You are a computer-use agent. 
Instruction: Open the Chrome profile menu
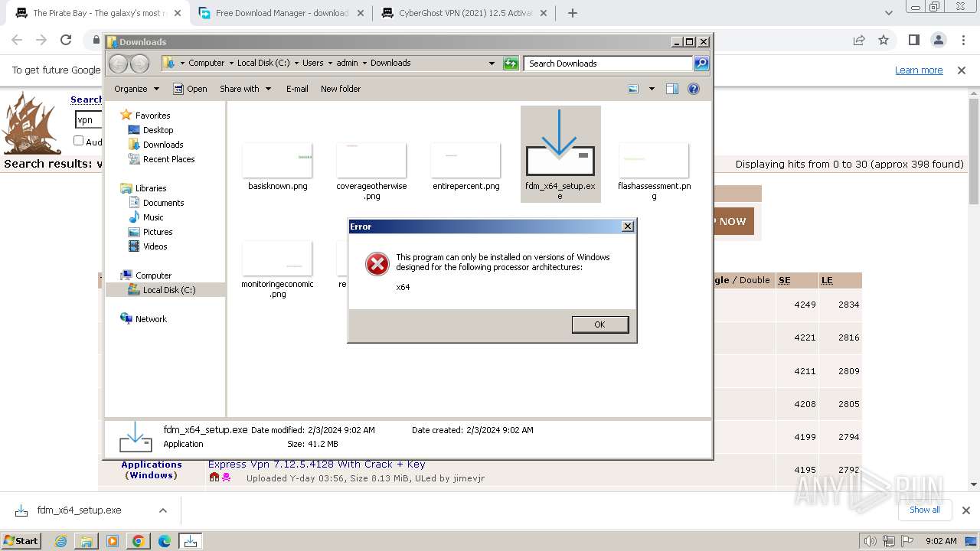[938, 41]
